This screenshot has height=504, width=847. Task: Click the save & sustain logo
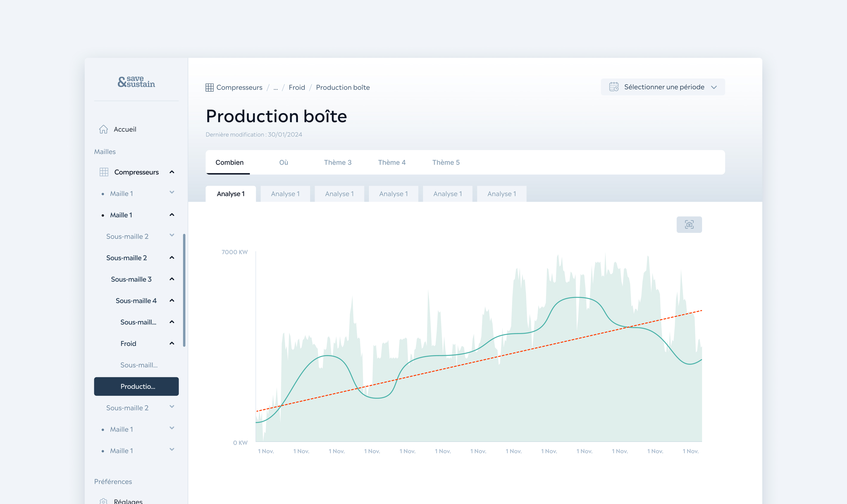(136, 82)
